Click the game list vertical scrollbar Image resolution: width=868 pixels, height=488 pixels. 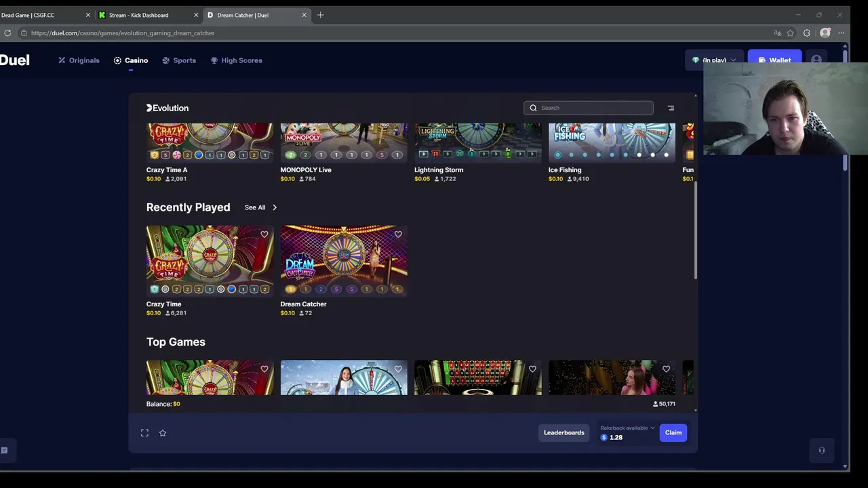(x=696, y=230)
